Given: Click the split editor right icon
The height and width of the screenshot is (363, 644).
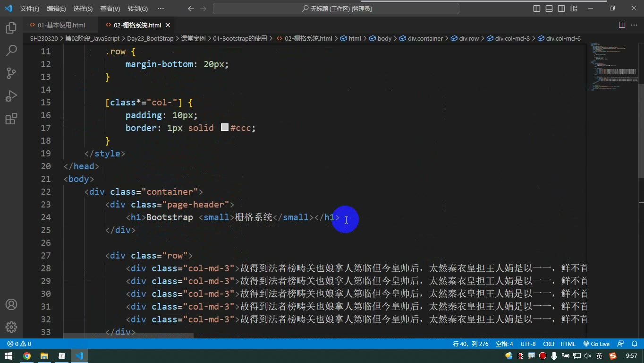Looking at the screenshot, I should click(622, 25).
